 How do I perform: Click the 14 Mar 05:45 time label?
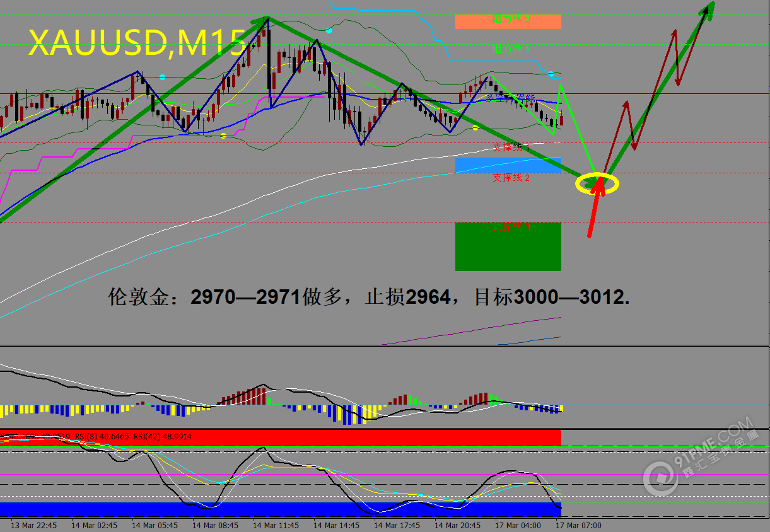[x=155, y=525]
